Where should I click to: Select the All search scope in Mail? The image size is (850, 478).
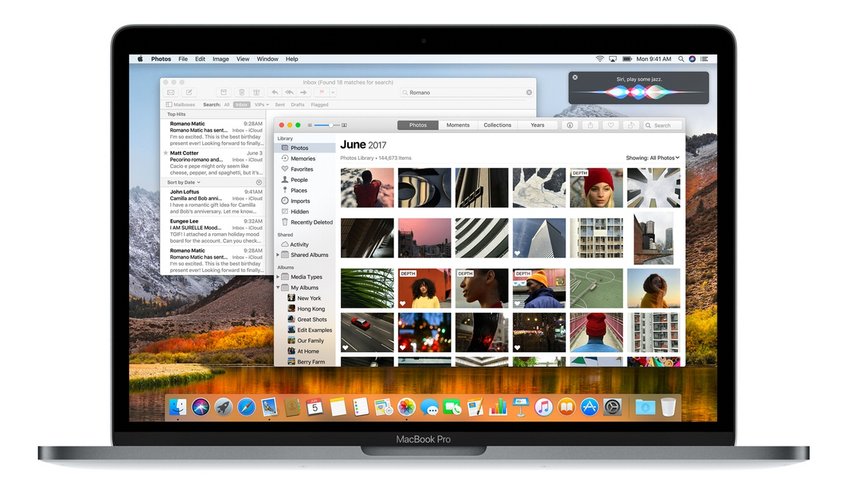tap(227, 105)
